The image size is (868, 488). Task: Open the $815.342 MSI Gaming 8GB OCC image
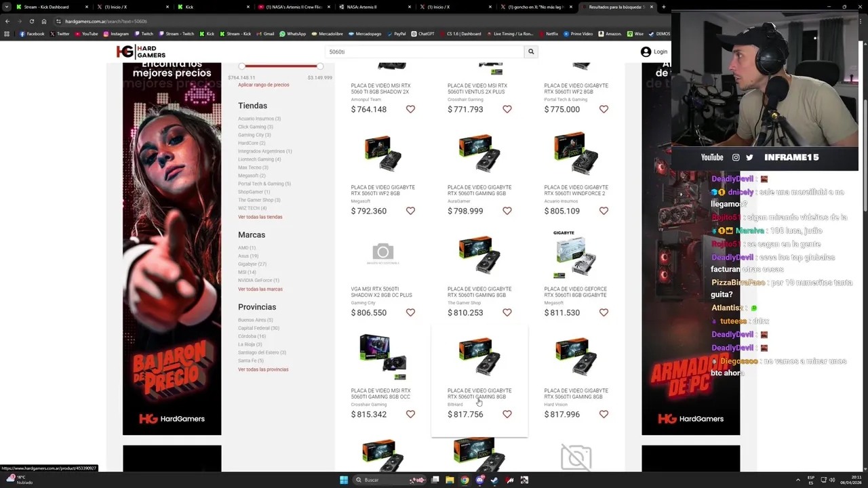382,357
